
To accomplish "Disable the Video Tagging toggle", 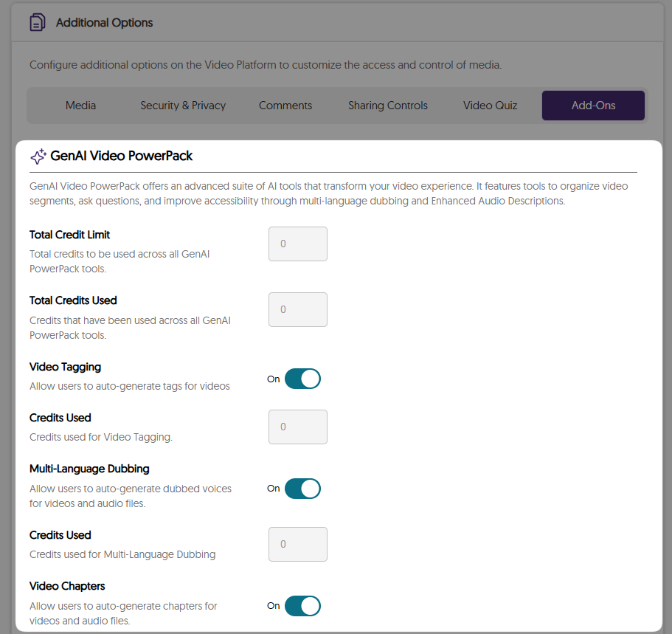I will [302, 379].
